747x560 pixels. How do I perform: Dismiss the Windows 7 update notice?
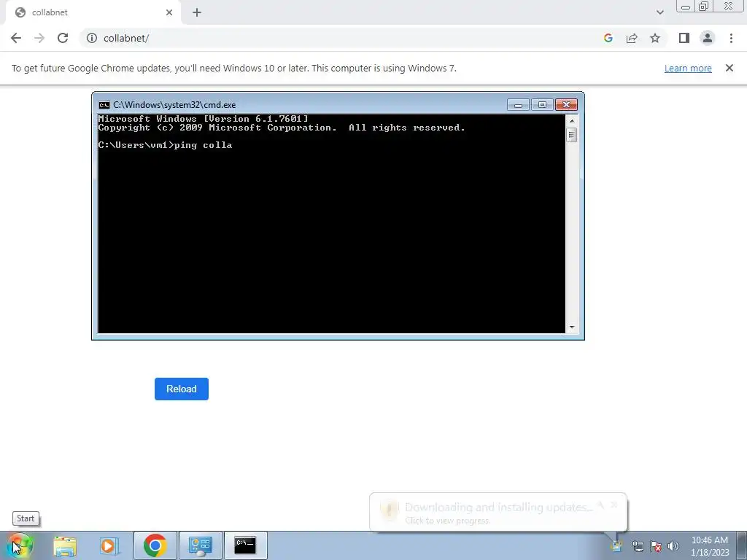[x=729, y=68]
